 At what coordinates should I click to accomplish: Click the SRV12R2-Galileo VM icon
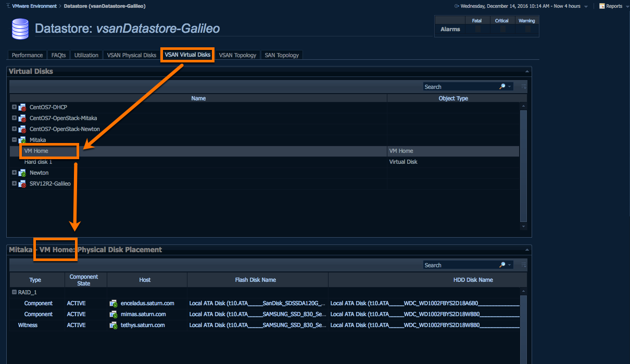coord(22,184)
